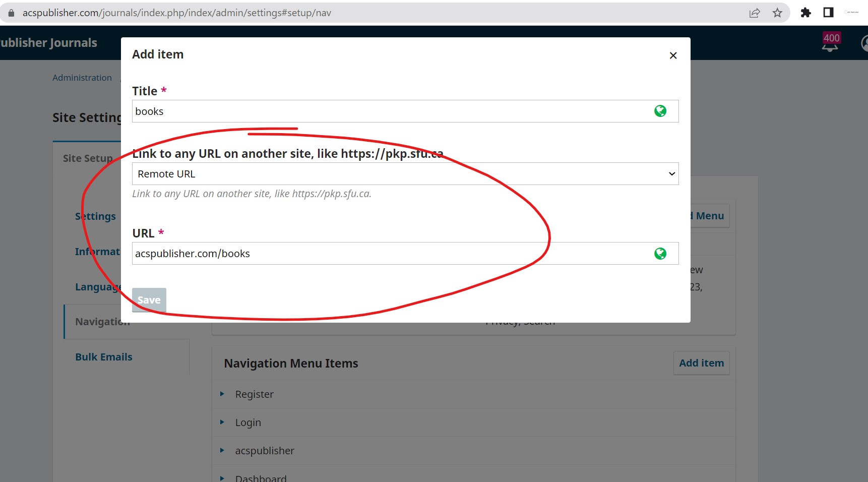Toggle the browser side panel icon
The width and height of the screenshot is (868, 482).
828,13
